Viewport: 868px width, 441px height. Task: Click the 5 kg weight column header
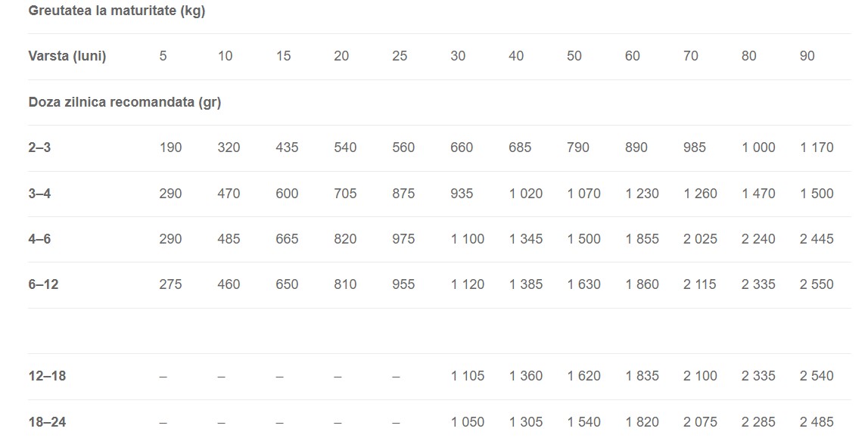(163, 56)
